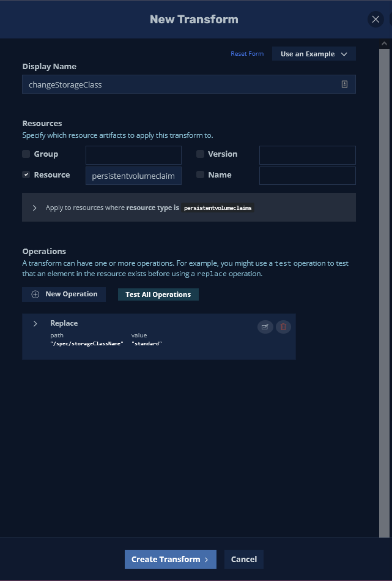Click the Reset Form link
The height and width of the screenshot is (581, 392).
[247, 54]
